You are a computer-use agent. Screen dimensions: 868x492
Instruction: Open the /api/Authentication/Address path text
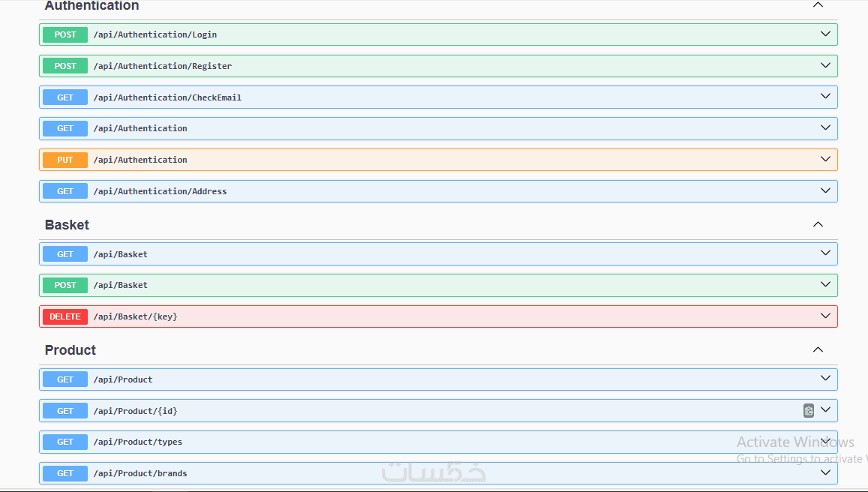click(x=160, y=191)
